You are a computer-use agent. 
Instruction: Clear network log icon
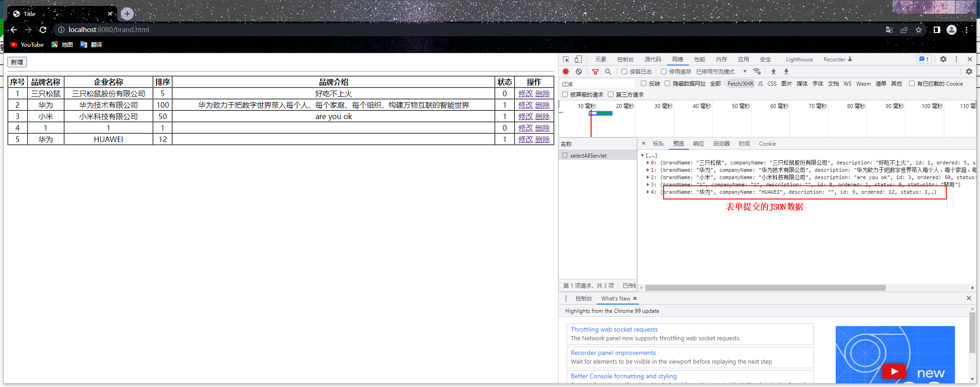[x=579, y=71]
